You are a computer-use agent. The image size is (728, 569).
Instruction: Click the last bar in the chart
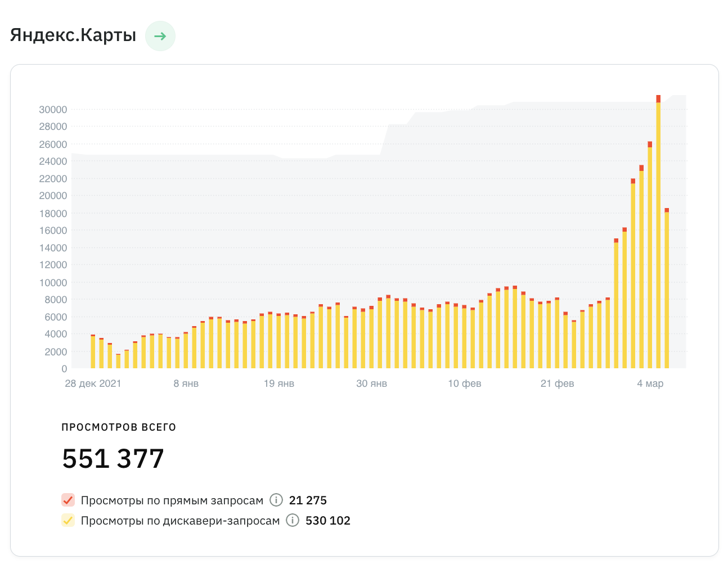click(x=667, y=288)
